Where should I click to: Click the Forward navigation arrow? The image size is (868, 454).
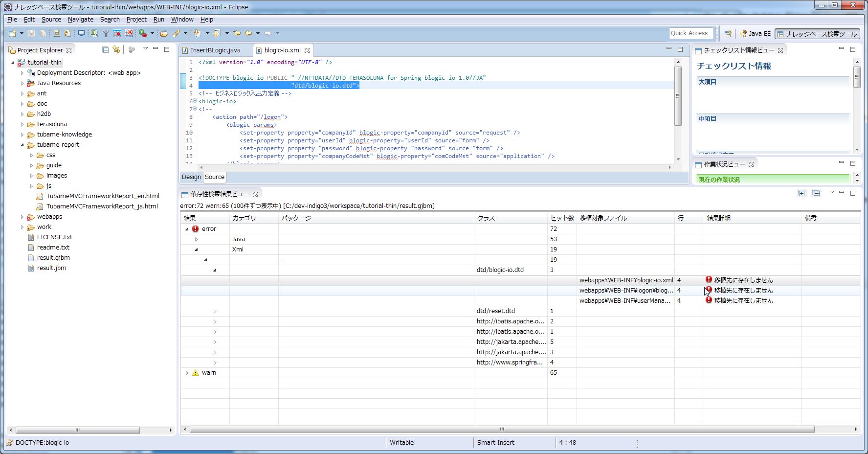click(267, 33)
